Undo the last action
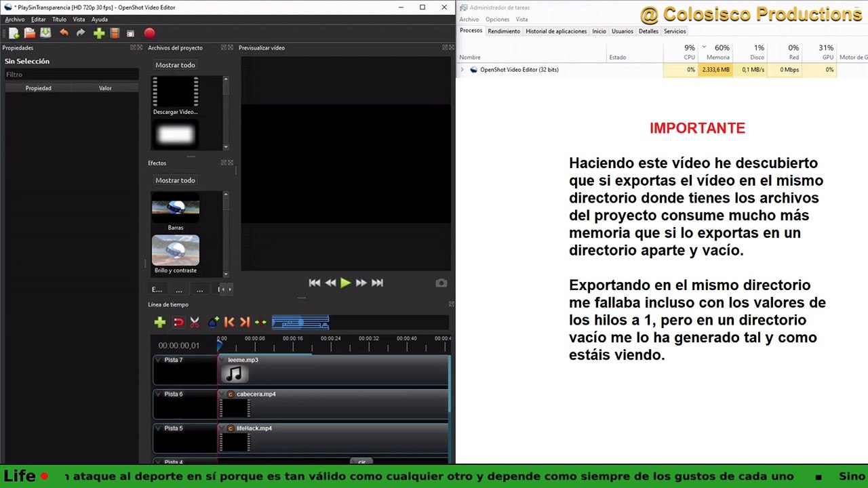This screenshot has width=868, height=488. [x=64, y=33]
